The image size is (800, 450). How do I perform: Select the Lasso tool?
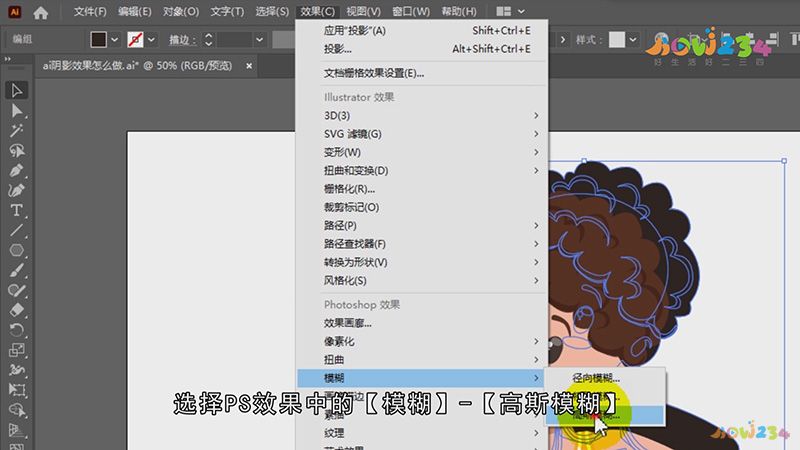(16, 151)
